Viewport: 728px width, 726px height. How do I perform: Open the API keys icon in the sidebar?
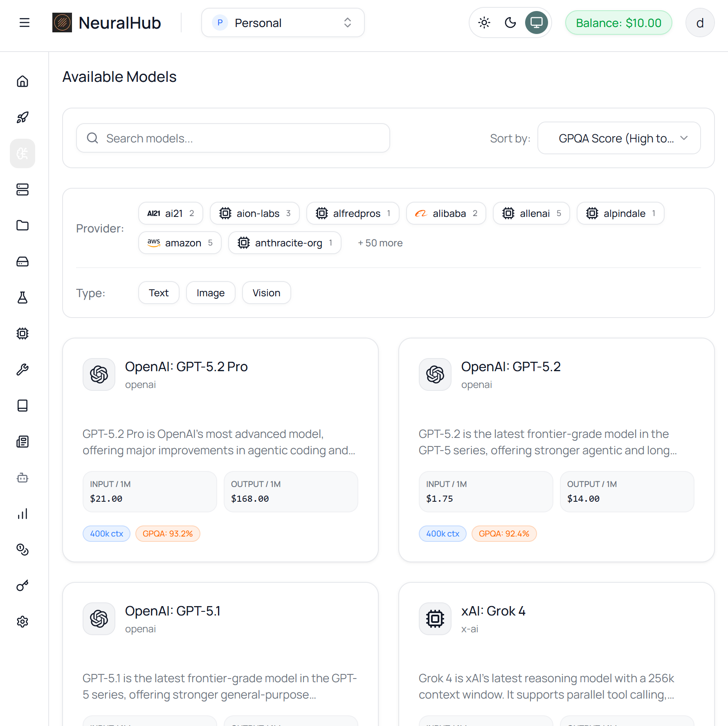(x=22, y=585)
